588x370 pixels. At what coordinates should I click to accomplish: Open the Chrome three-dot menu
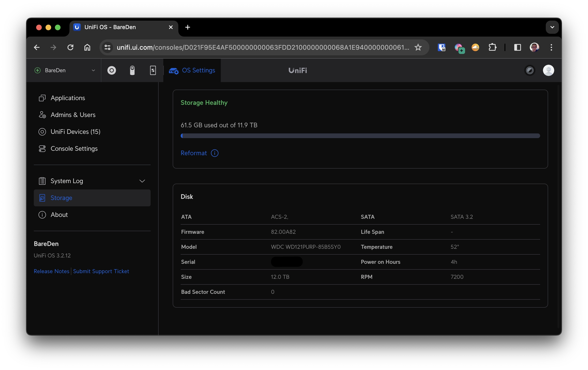click(x=551, y=47)
